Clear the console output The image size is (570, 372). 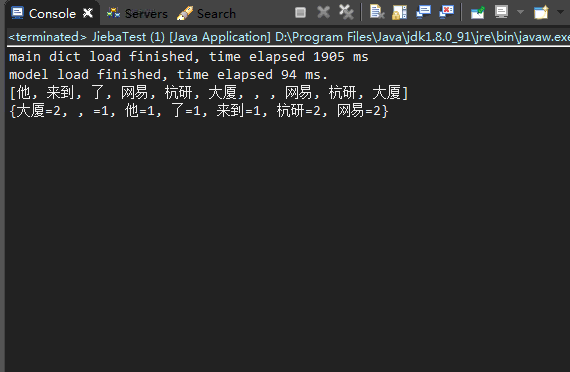point(377,12)
